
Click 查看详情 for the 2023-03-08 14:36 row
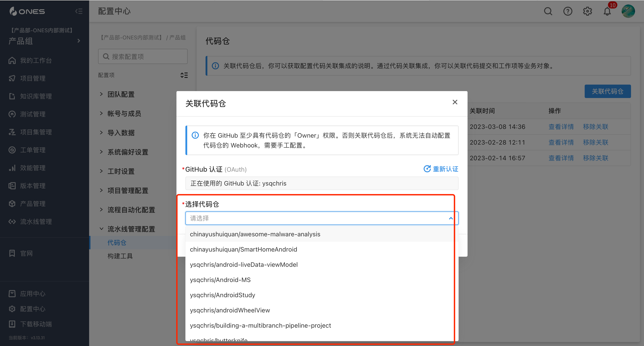point(561,127)
